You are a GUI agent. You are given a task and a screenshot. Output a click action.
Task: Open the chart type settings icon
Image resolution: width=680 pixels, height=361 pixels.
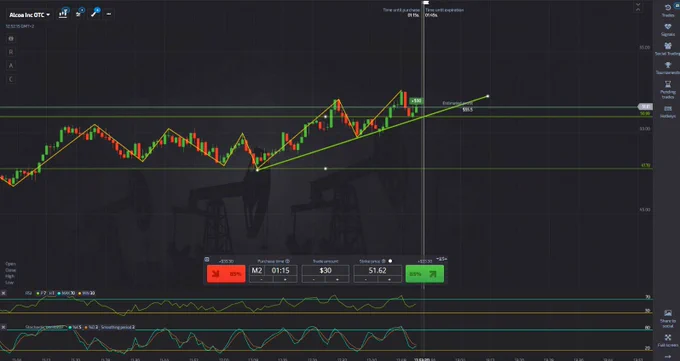63,13
